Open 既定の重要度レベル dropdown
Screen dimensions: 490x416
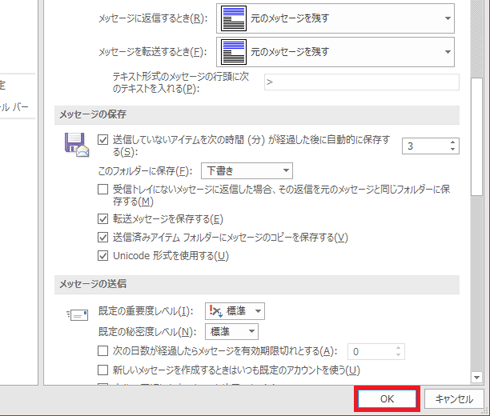(235, 311)
